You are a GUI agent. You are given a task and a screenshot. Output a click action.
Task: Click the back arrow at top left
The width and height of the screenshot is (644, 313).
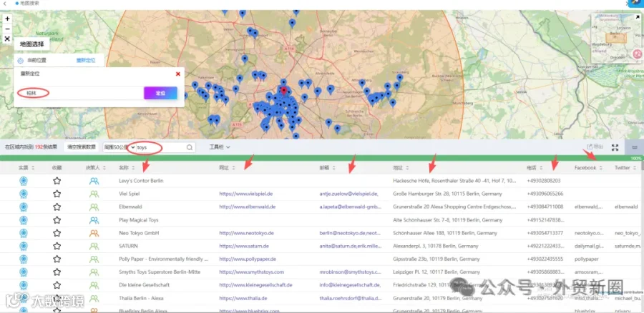pos(4,4)
